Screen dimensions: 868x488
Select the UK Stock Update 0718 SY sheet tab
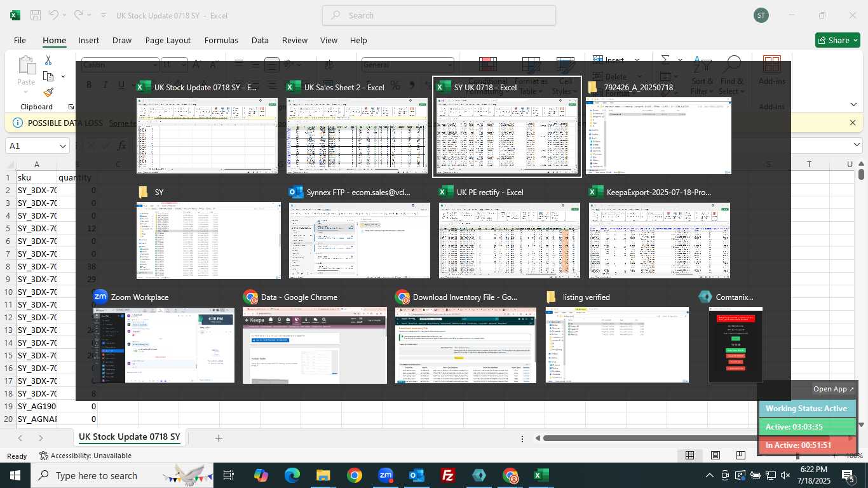[x=130, y=437]
